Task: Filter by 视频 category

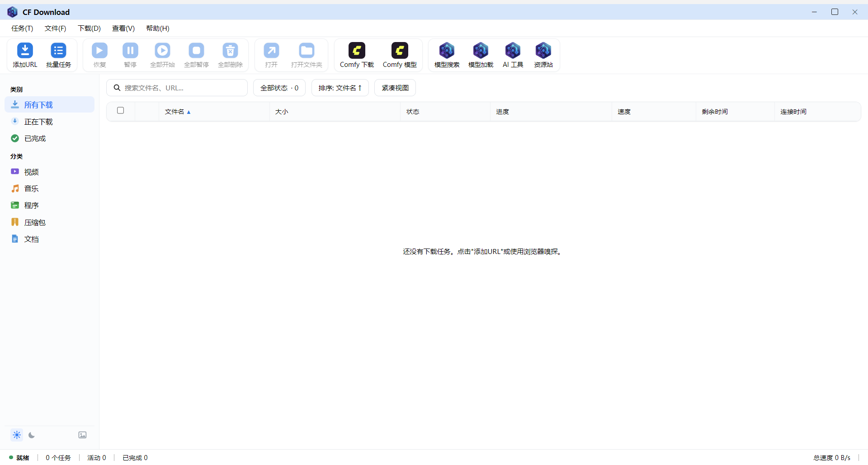Action: [x=50, y=172]
